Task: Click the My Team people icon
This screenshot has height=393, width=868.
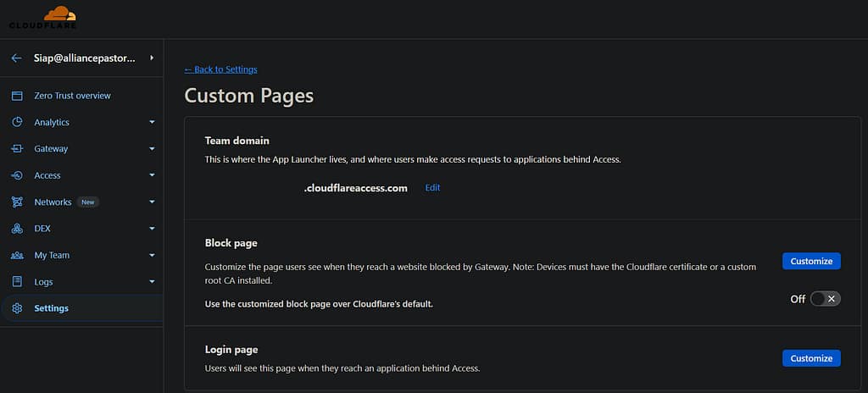Action: pyautogui.click(x=17, y=255)
